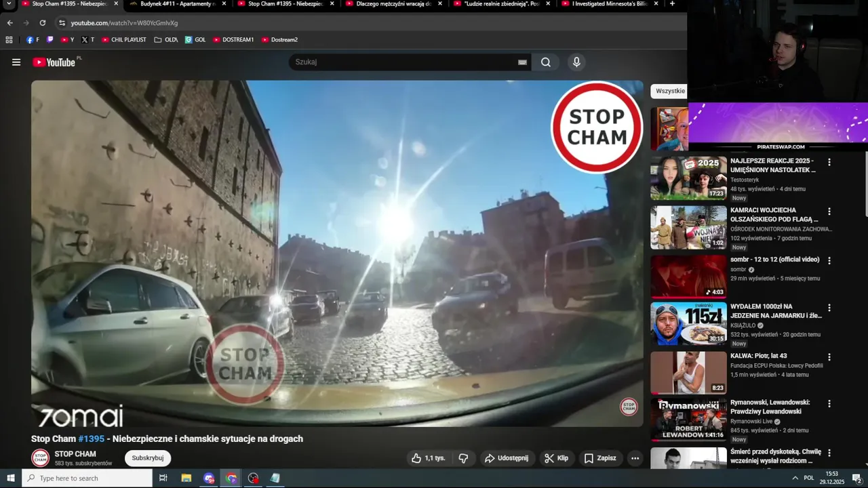Open the YouTube hamburger guide menu

[x=16, y=62]
